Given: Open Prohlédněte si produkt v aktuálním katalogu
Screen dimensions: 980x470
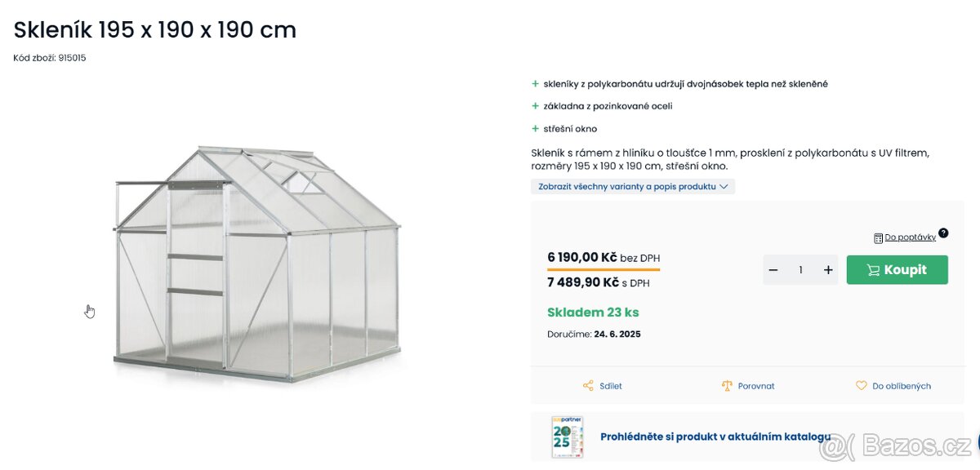Looking at the screenshot, I should pyautogui.click(x=715, y=437).
